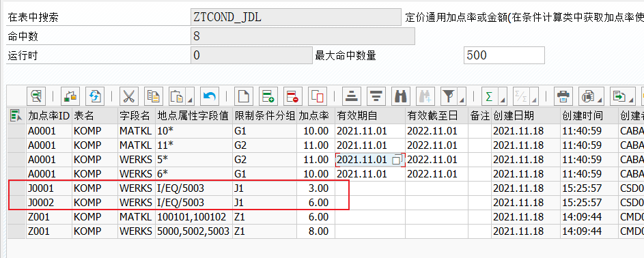Image resolution: width=644 pixels, height=258 pixels.
Task: Click the table name field ZTCOND_JDL
Action: [296, 17]
